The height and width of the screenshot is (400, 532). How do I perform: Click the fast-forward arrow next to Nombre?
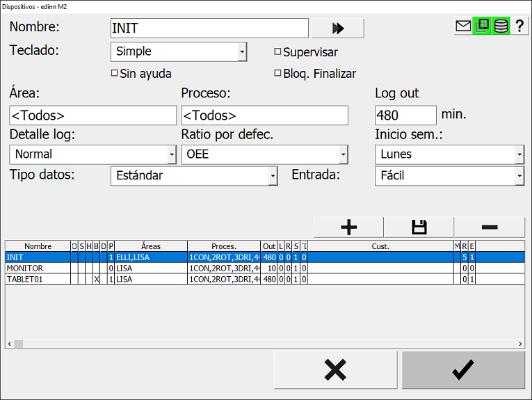pyautogui.click(x=337, y=28)
